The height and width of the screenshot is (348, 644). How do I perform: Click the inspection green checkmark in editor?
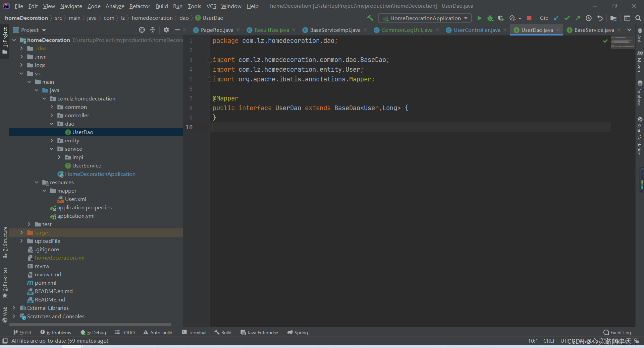click(x=605, y=41)
